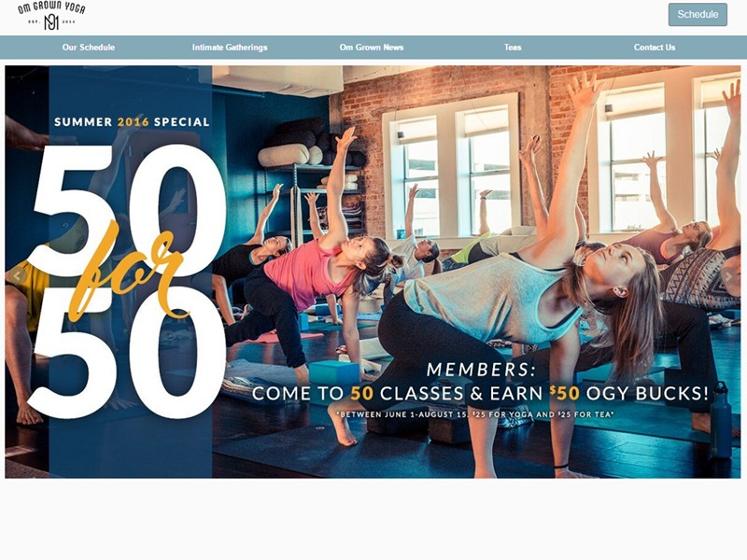Image resolution: width=747 pixels, height=560 pixels.
Task: Click the large 50 for 50 graphic
Action: click(x=126, y=281)
